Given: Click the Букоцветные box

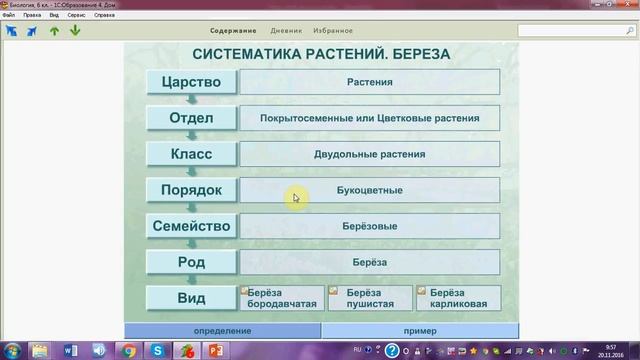Looking at the screenshot, I should point(370,190).
